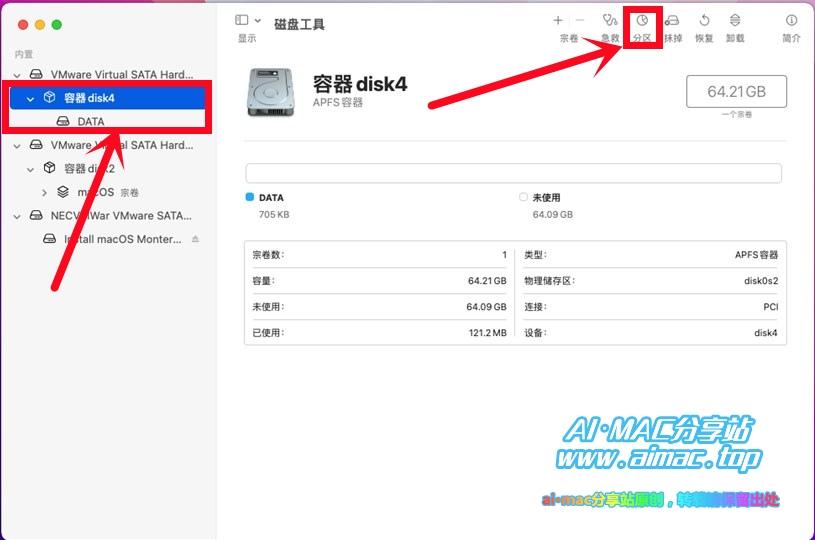
Task: Open the Info (简介) toolbar icon
Action: (x=791, y=20)
